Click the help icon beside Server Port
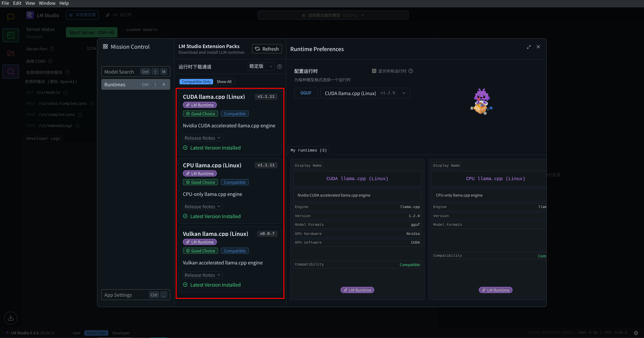Image resolution: width=644 pixels, height=338 pixels. click(x=52, y=49)
